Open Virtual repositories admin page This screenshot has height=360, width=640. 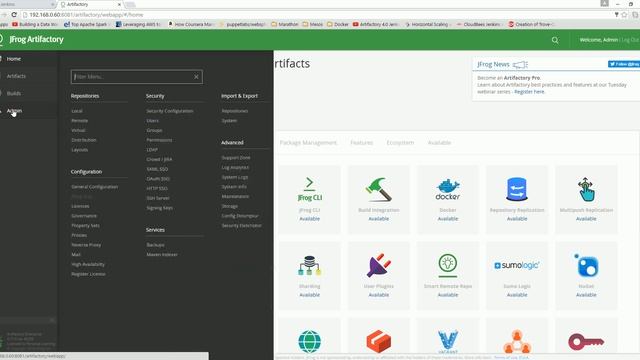coord(78,130)
